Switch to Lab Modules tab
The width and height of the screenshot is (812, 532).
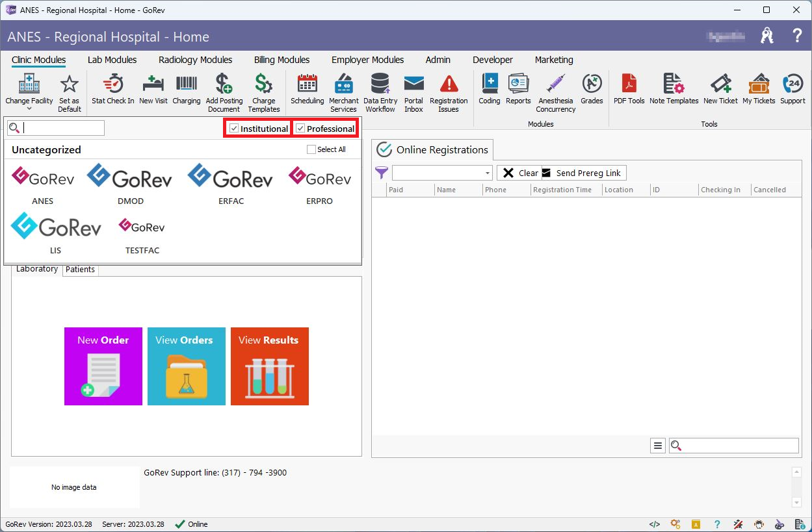click(112, 60)
